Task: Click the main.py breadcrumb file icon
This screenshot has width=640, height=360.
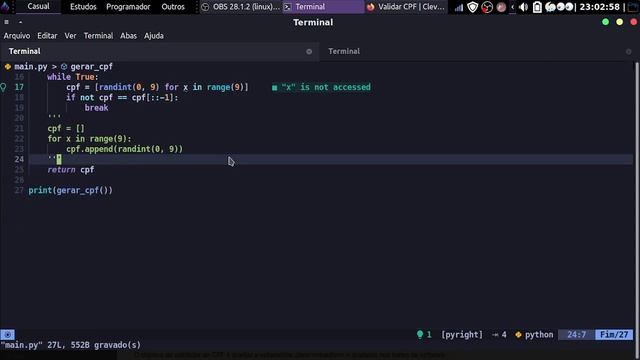Action: tap(7, 67)
